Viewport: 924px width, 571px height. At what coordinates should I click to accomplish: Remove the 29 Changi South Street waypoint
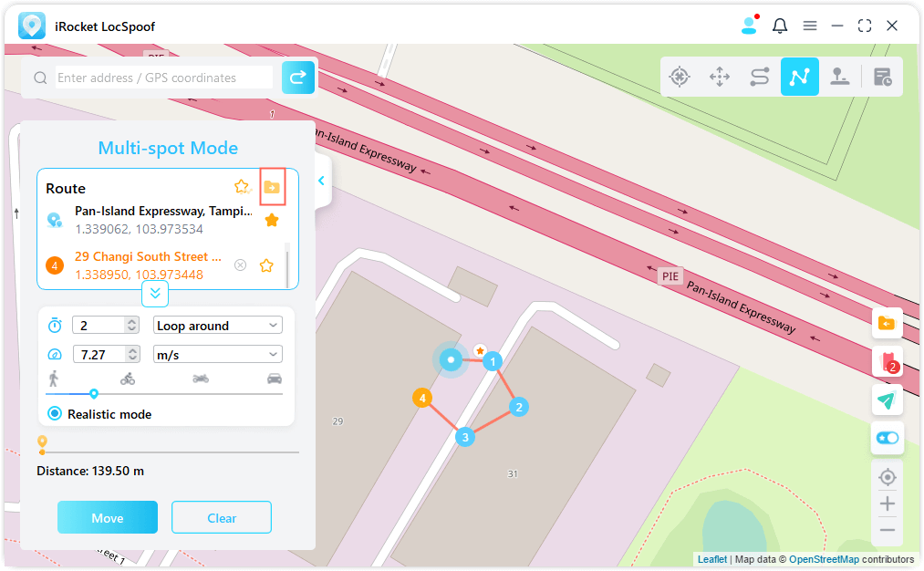pyautogui.click(x=240, y=265)
